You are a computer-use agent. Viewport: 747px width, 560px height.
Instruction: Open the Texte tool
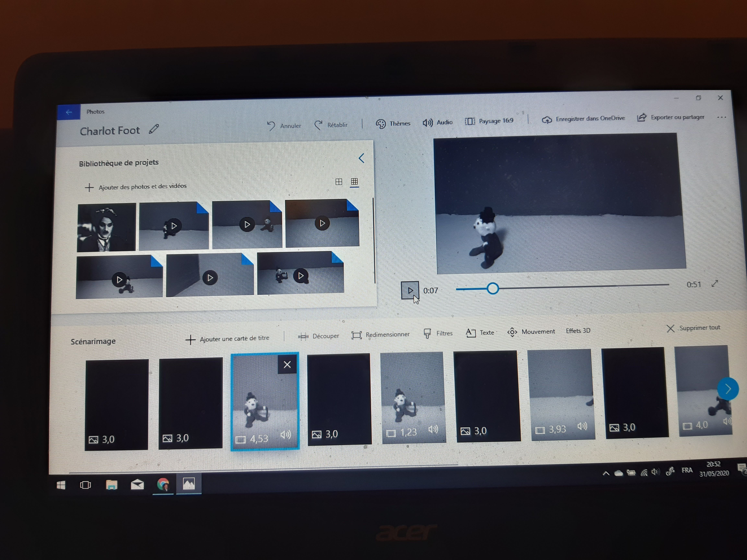[x=480, y=332]
